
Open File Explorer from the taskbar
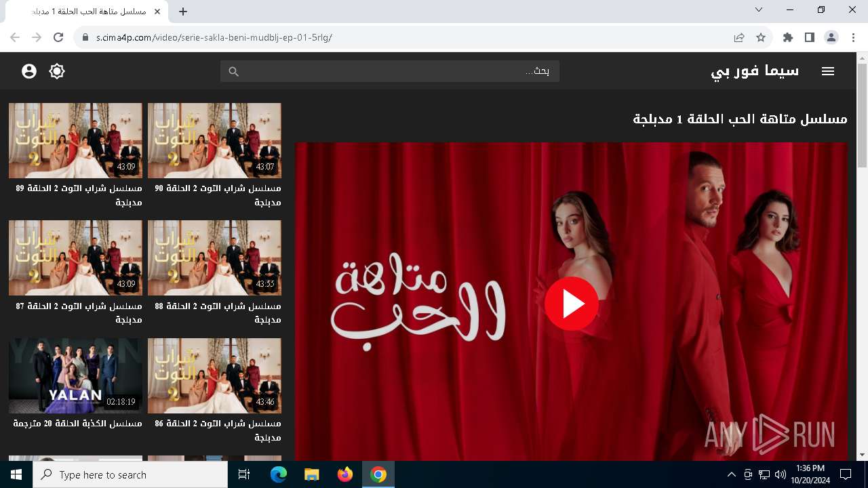311,474
